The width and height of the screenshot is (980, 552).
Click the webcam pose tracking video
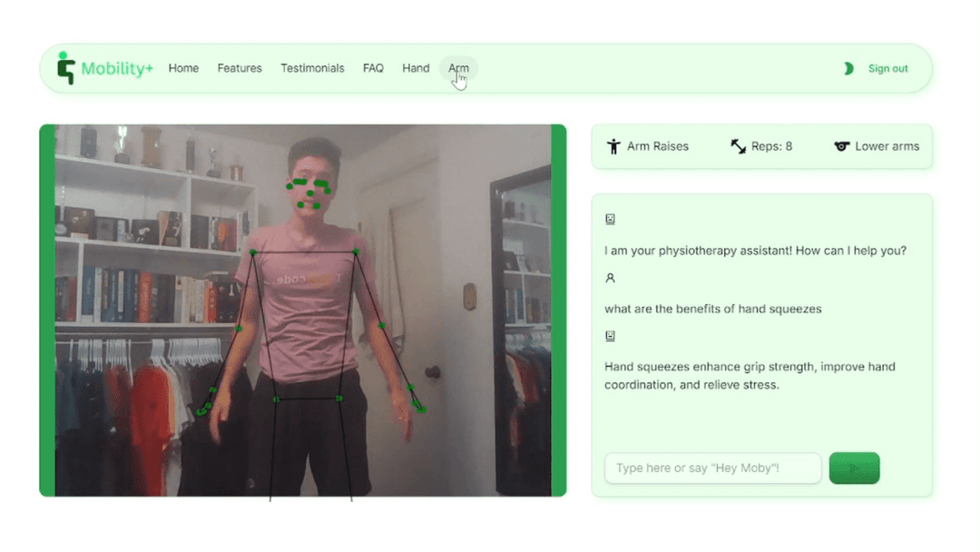tap(302, 310)
